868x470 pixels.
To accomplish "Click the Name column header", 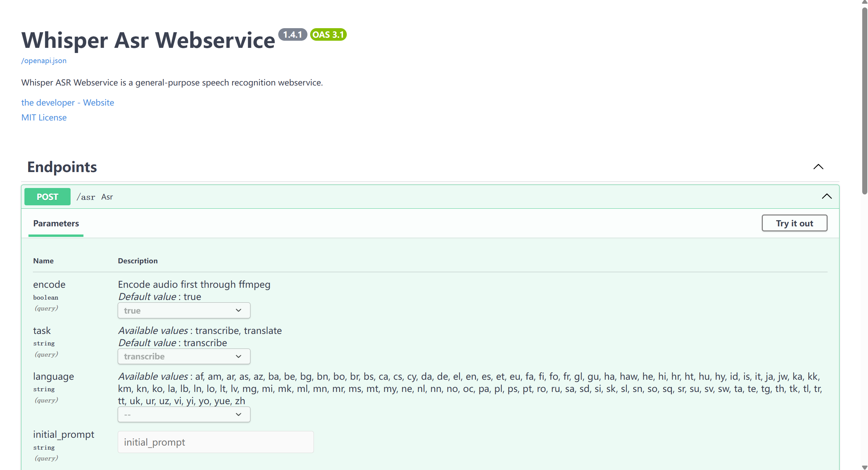I will coord(43,261).
